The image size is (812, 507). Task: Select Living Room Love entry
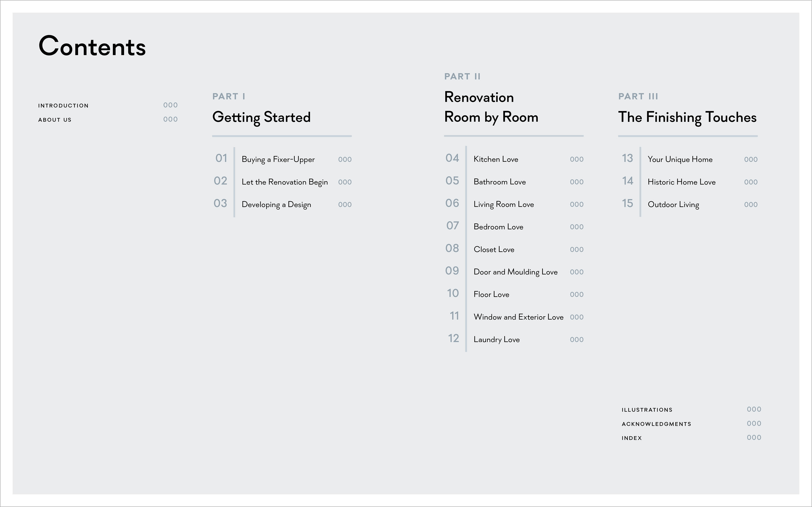click(503, 204)
